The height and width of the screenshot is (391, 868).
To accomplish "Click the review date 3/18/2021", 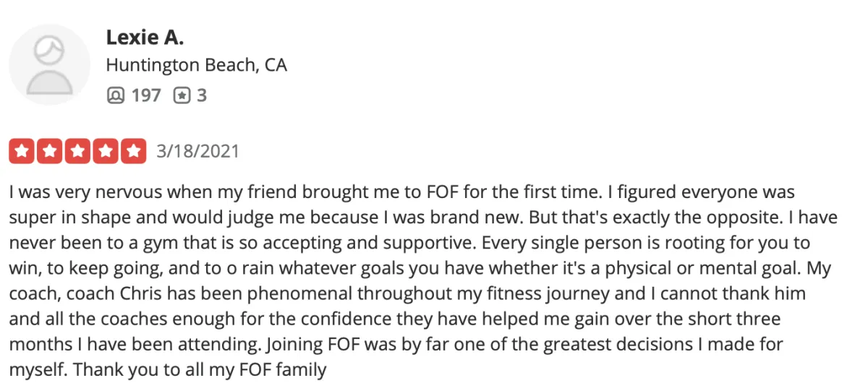I will click(x=197, y=151).
